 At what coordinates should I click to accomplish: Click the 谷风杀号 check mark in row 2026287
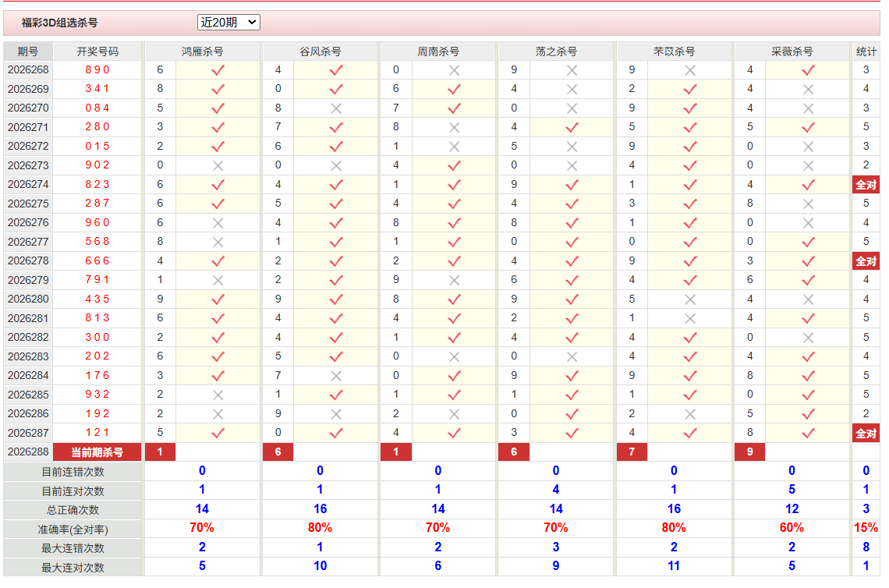(x=335, y=433)
